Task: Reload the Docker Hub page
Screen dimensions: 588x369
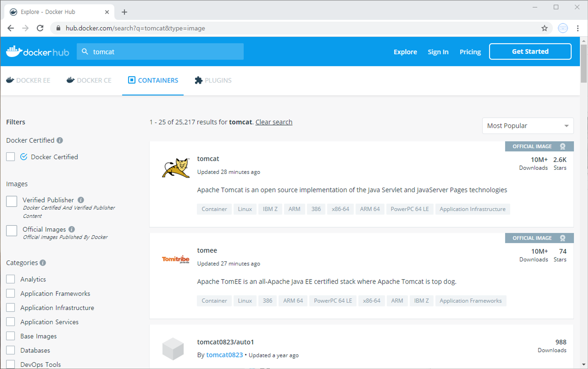Action: 40,28
